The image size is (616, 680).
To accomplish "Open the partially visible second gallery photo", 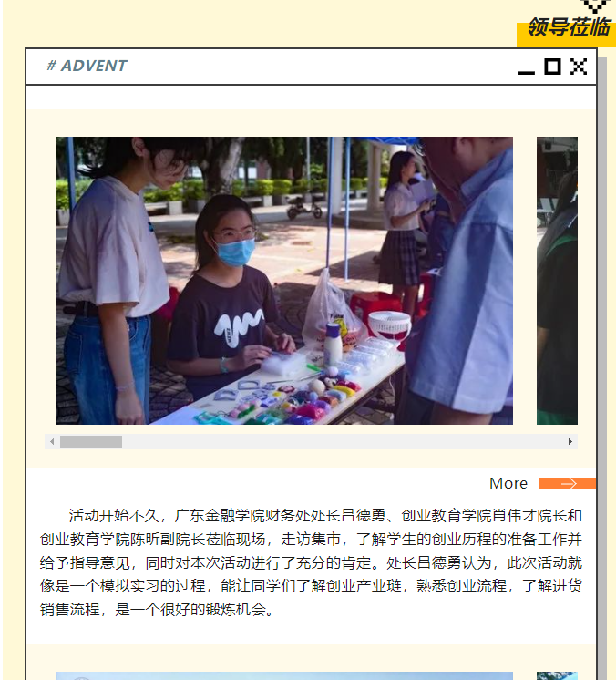I will click(x=557, y=281).
